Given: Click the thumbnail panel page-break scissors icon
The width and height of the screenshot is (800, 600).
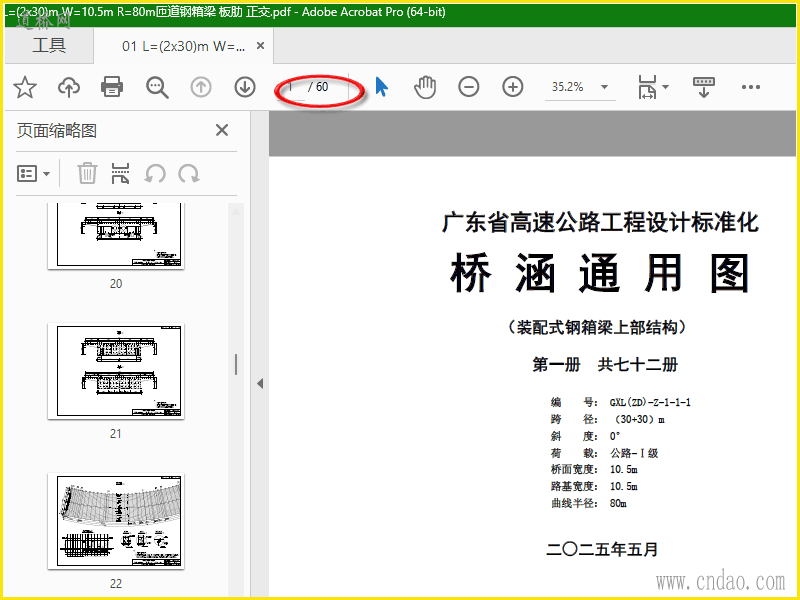Looking at the screenshot, I should tap(120, 173).
